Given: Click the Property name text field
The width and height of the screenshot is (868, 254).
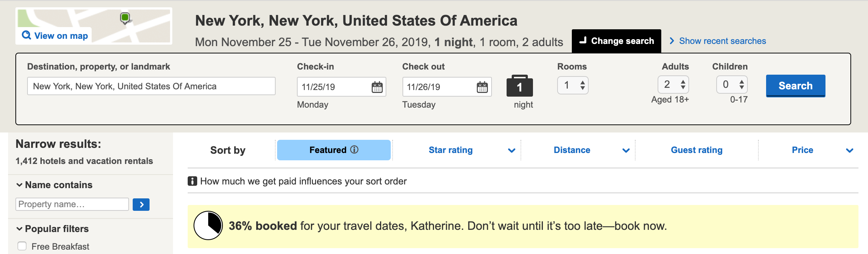Looking at the screenshot, I should point(72,204).
